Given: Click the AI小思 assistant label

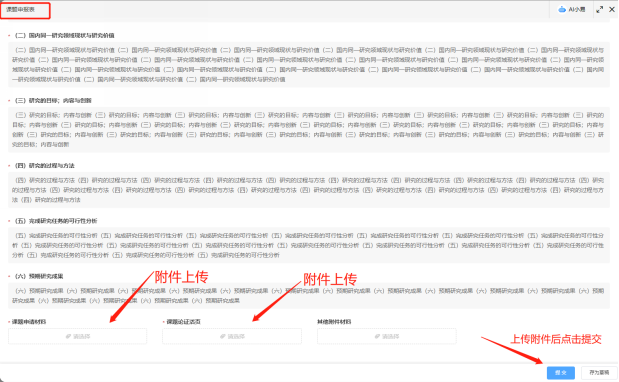Looking at the screenshot, I should click(x=577, y=9).
